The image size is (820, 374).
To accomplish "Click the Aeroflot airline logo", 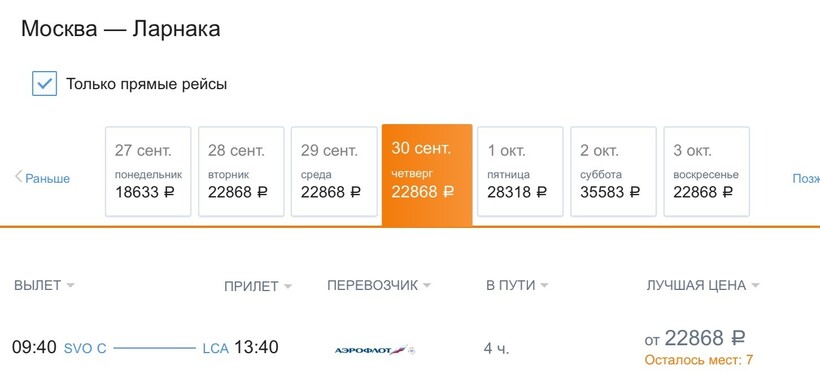I will [374, 349].
